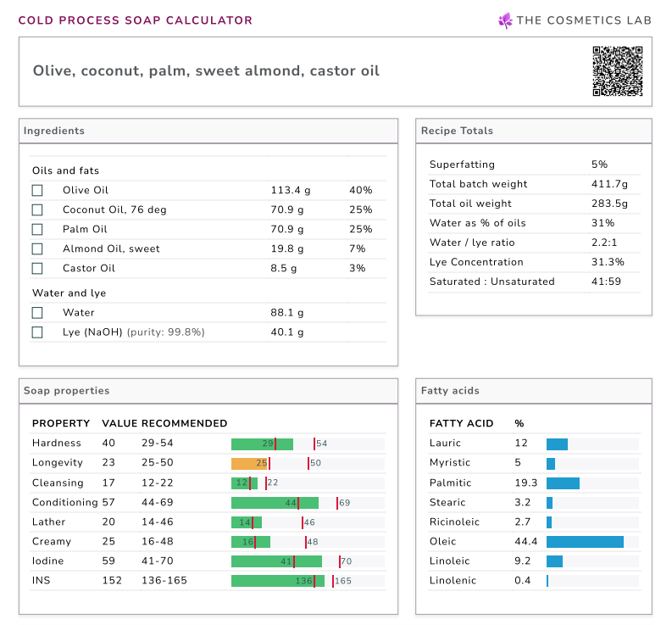Tick the Coconut Oil, 76 deg checkbox

[37, 209]
